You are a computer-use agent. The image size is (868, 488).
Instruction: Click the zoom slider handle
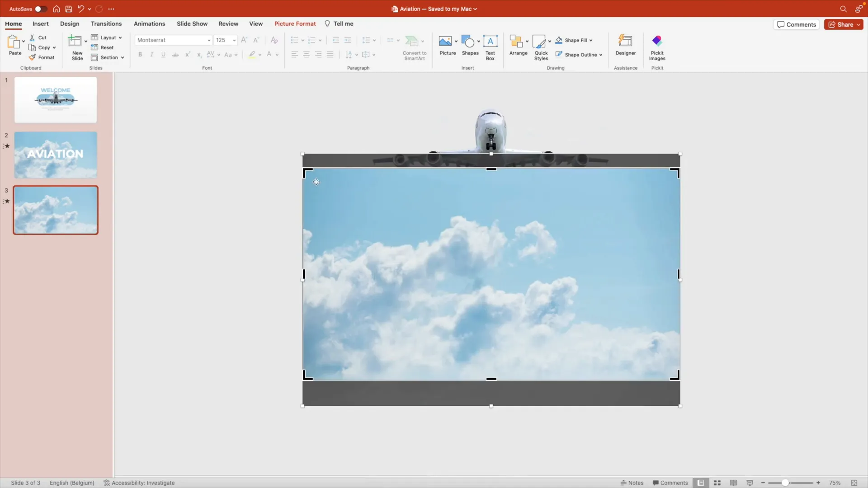pos(785,483)
